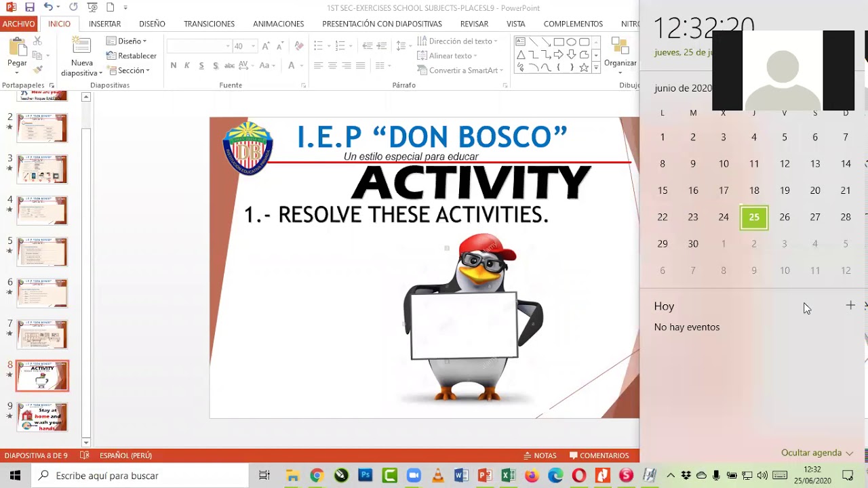This screenshot has width=868, height=488.
Task: Select slide 5 thumbnail
Action: point(42,251)
